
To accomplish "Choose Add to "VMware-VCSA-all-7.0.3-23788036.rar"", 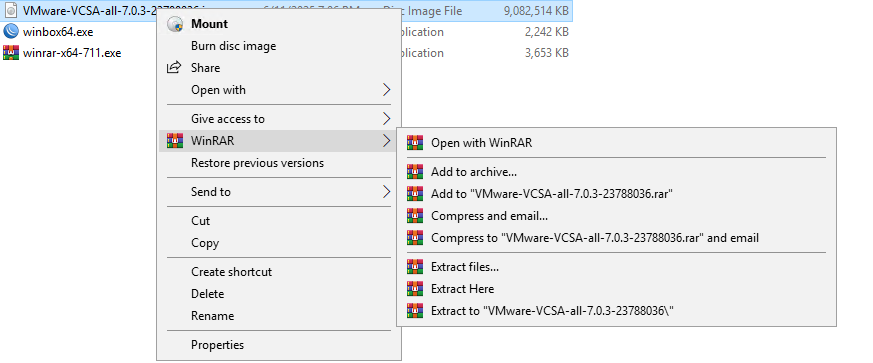I will tap(616, 194).
